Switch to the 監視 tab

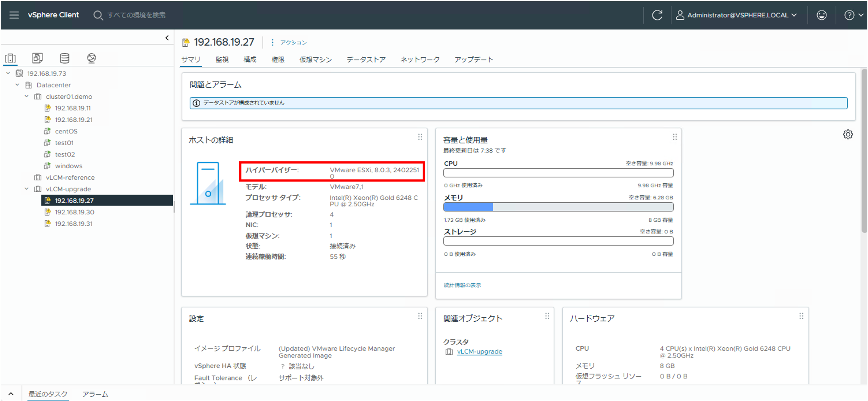222,59
